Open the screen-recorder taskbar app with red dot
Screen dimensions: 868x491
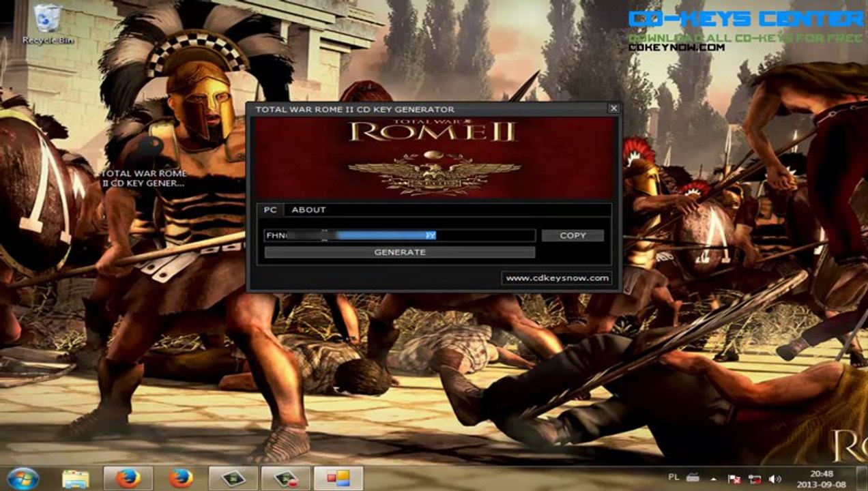[285, 479]
